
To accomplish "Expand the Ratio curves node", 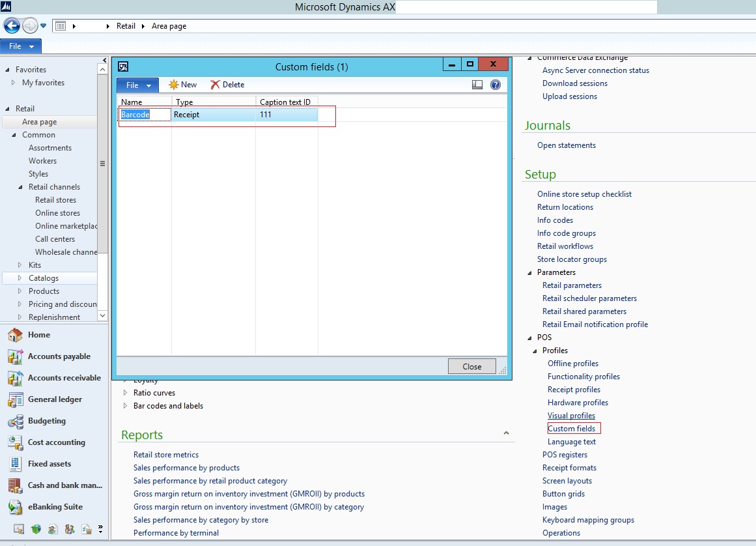I will [x=126, y=393].
